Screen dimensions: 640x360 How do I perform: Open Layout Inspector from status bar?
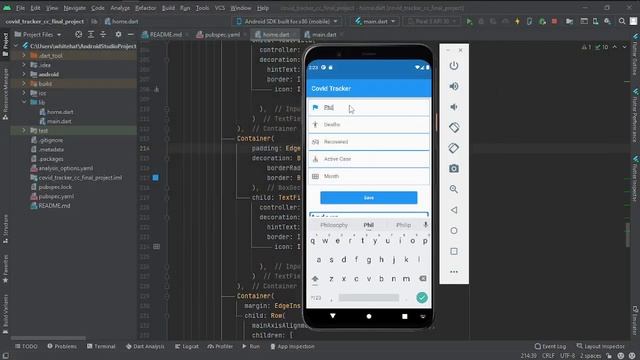point(600,346)
